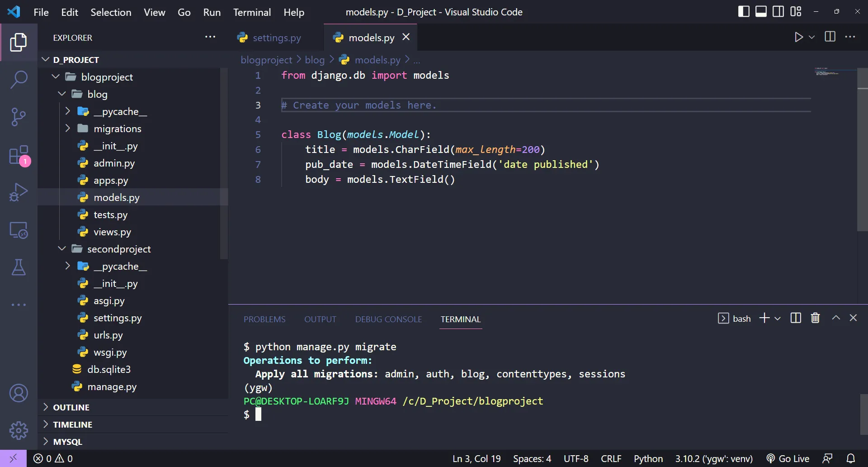Open Run and Debug view
868x467 pixels.
click(19, 192)
